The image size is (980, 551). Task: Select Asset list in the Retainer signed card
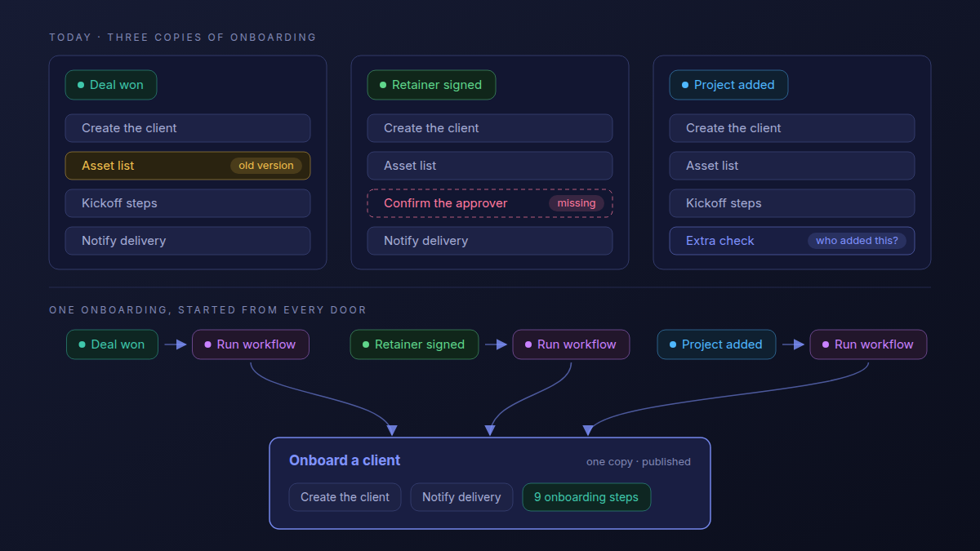[x=490, y=166]
